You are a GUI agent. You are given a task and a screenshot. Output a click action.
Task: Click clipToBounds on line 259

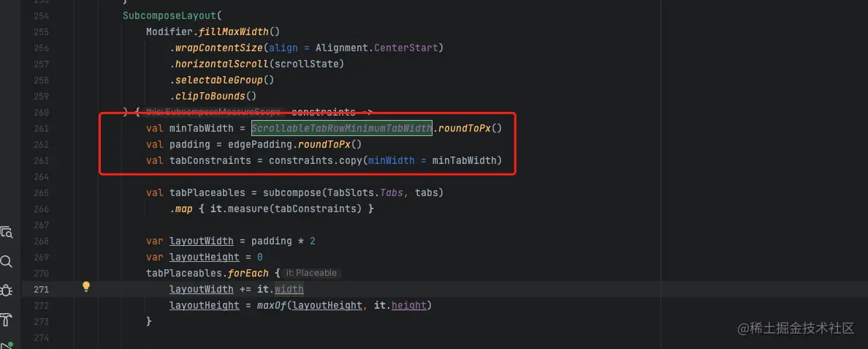pyautogui.click(x=210, y=96)
